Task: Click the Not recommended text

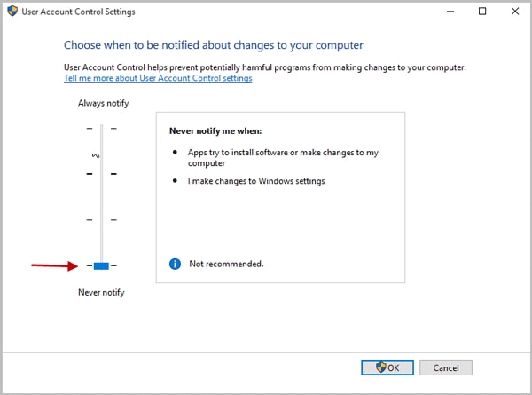Action: [x=226, y=264]
